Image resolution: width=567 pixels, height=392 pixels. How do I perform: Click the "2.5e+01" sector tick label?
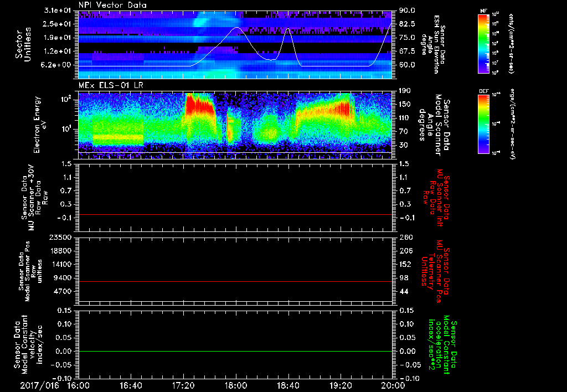pyautogui.click(x=56, y=24)
